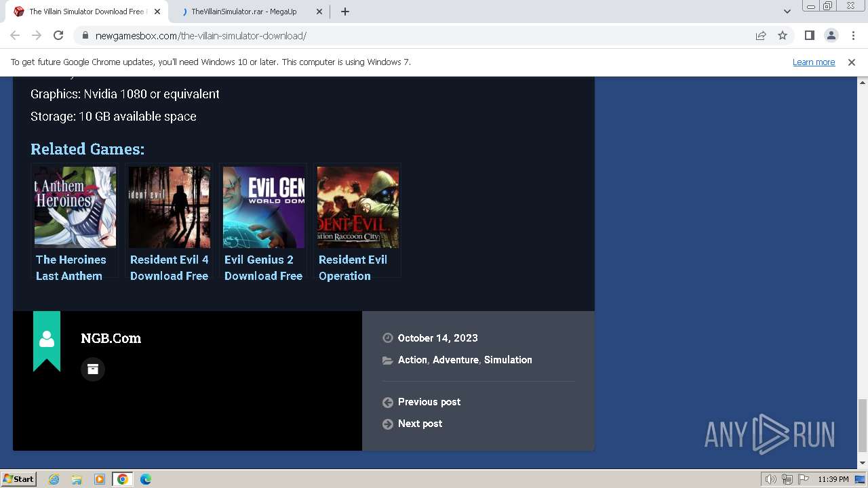Toggle the Chrome side panel icon
The height and width of the screenshot is (488, 868).
click(809, 36)
